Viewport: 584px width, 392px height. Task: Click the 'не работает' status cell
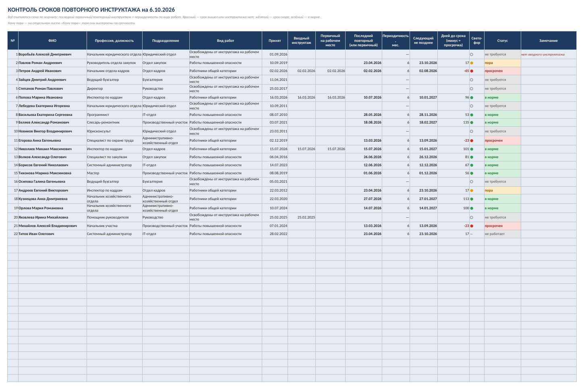(503, 234)
